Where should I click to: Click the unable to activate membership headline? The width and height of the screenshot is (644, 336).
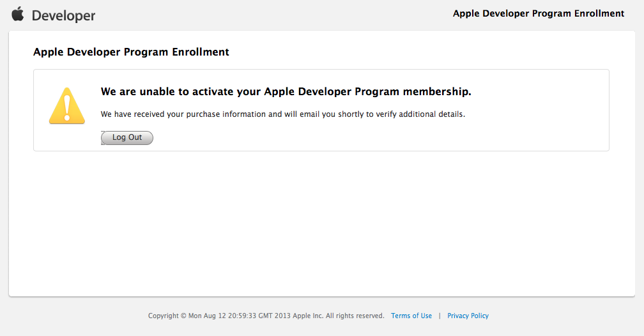coord(286,92)
